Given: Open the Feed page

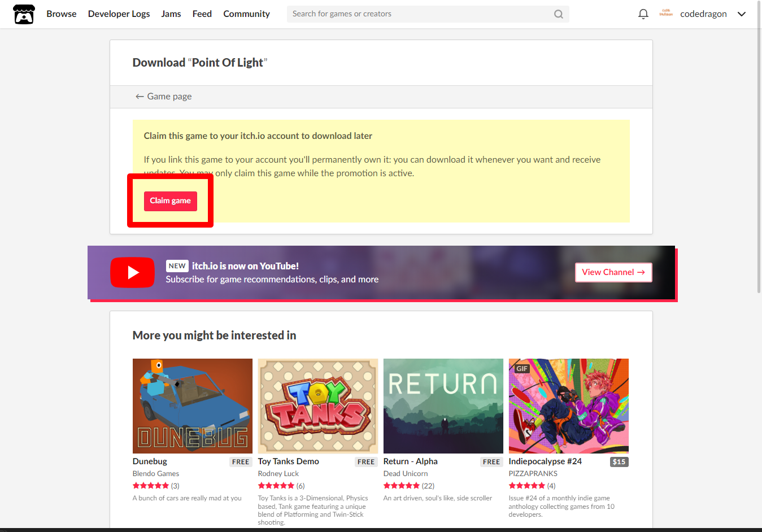Looking at the screenshot, I should click(x=202, y=14).
